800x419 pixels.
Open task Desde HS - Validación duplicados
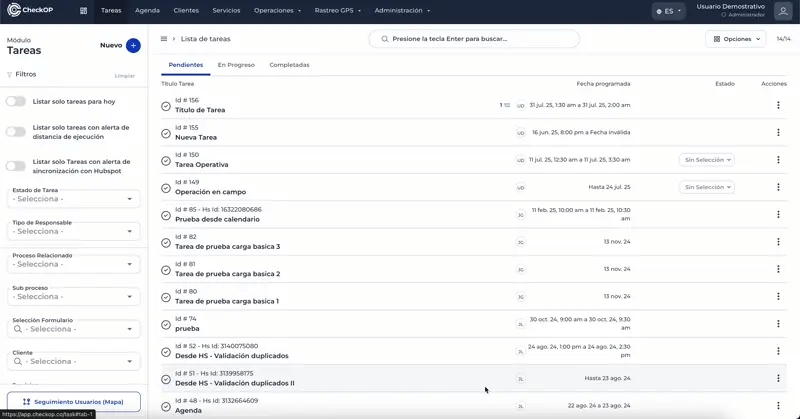(x=232, y=356)
